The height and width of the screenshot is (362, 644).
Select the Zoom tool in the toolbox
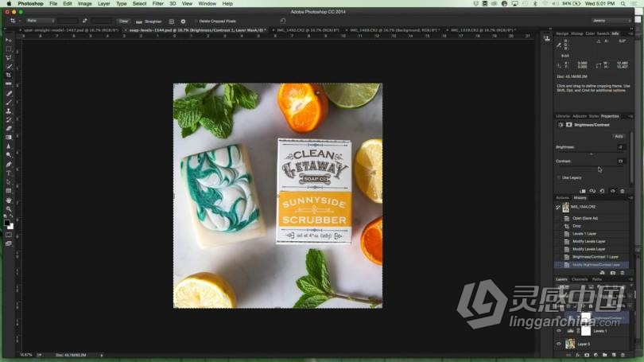(x=9, y=208)
